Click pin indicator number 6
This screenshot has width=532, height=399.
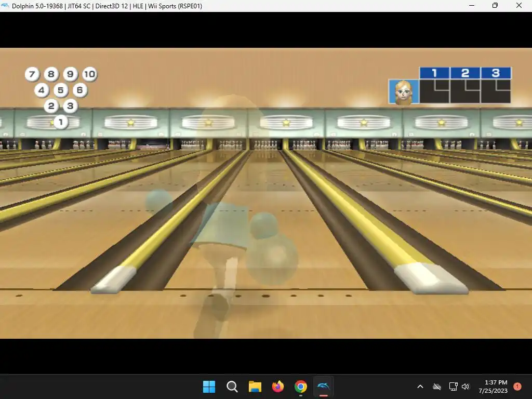coord(79,90)
